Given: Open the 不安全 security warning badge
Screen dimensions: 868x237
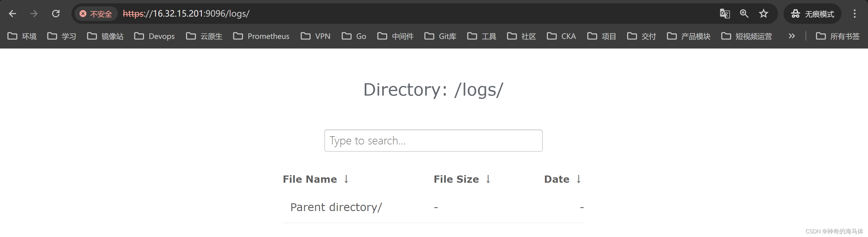Looking at the screenshot, I should [x=96, y=14].
